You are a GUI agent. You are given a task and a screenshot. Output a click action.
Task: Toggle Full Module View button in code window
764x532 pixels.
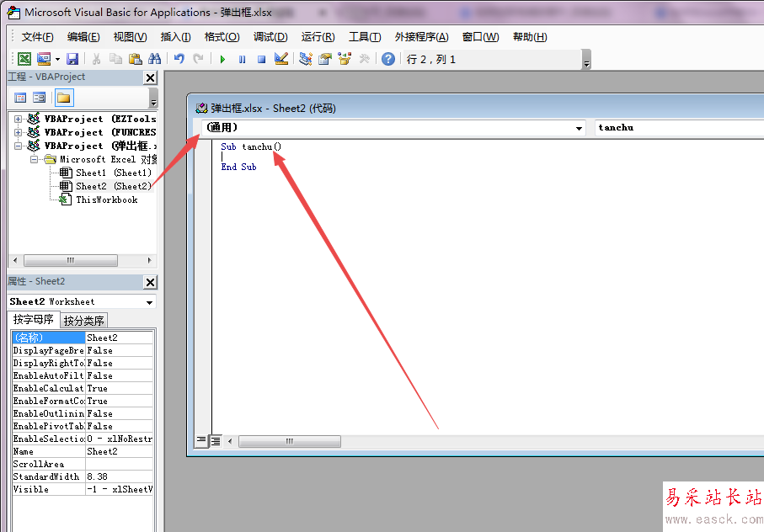coord(216,441)
